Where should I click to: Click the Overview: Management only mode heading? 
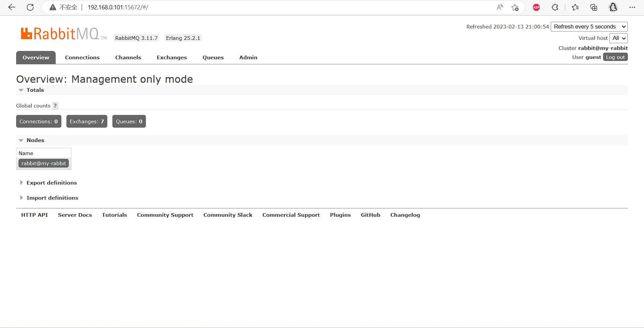(105, 79)
